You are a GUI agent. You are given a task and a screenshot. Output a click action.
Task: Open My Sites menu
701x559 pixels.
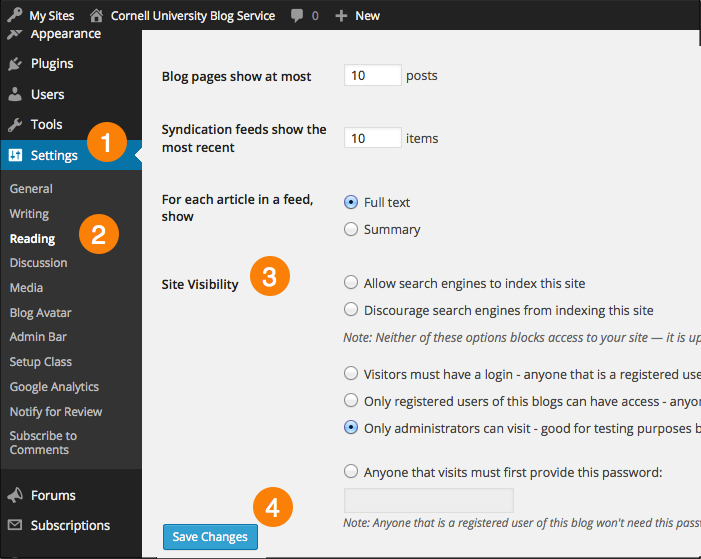point(51,16)
